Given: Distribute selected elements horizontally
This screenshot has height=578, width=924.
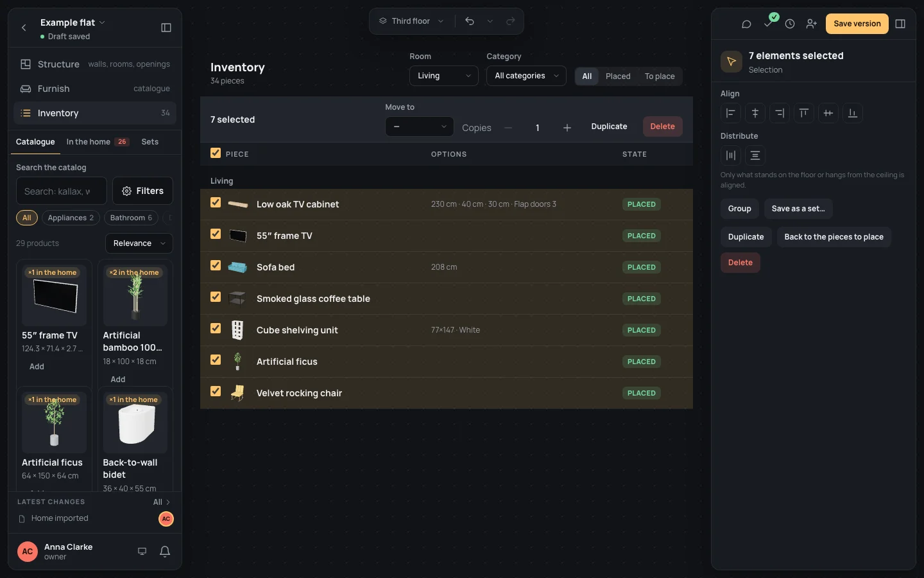Looking at the screenshot, I should (731, 155).
